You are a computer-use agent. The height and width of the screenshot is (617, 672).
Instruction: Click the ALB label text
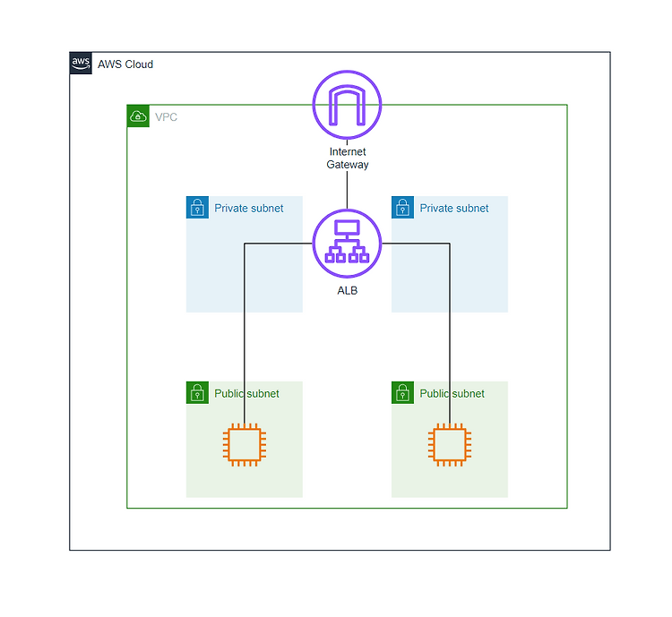tap(347, 290)
